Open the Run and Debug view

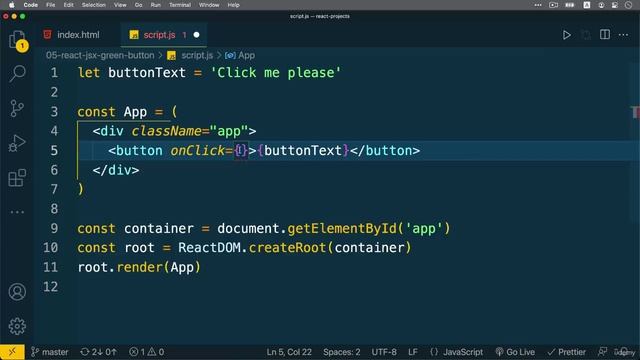(x=17, y=143)
